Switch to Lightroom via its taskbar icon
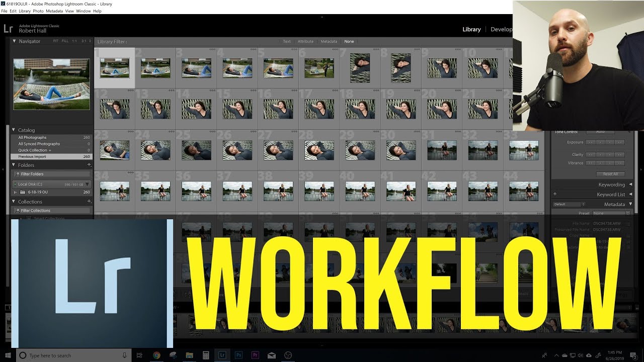Screen dimensions: 644x362 pyautogui.click(x=222, y=355)
